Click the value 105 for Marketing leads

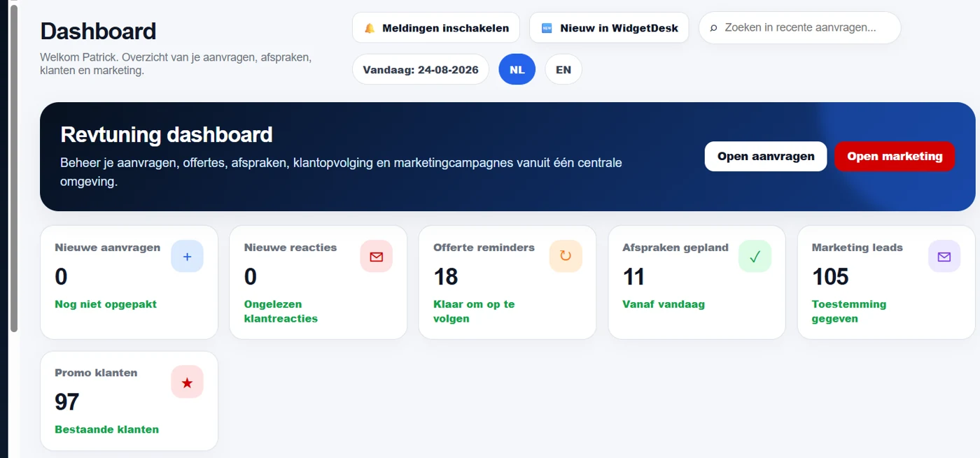(x=830, y=277)
